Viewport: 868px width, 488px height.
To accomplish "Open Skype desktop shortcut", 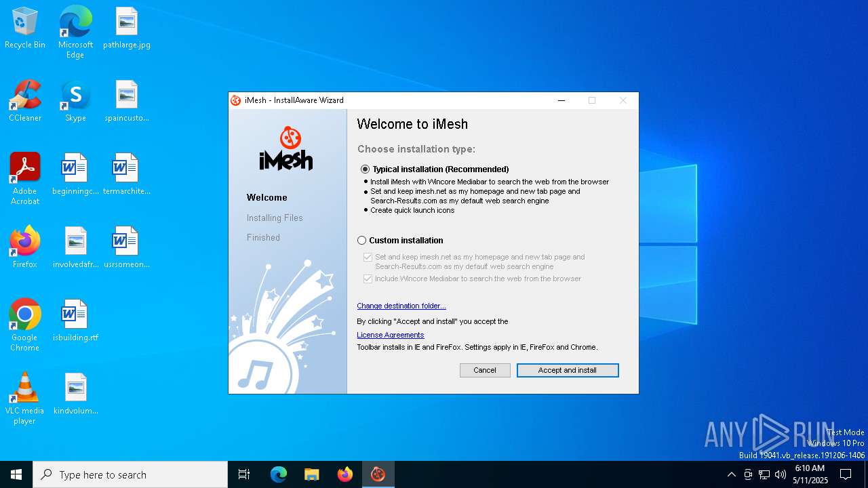I will tap(75, 101).
